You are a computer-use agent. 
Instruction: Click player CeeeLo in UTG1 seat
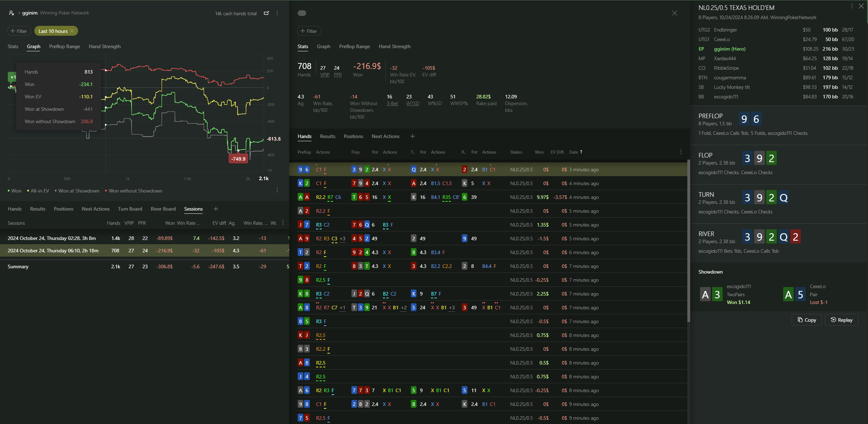tap(722, 39)
